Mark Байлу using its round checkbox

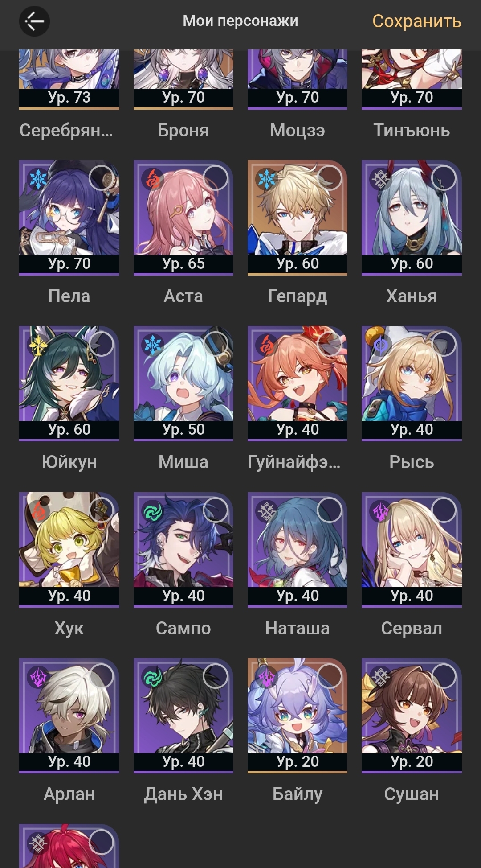tap(330, 676)
